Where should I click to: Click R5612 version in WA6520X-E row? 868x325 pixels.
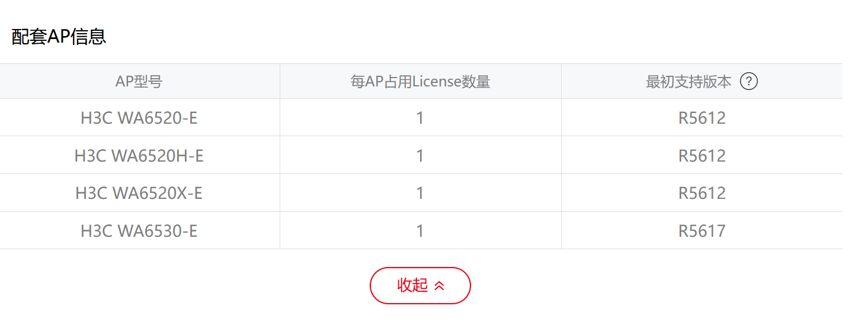pyautogui.click(x=702, y=193)
